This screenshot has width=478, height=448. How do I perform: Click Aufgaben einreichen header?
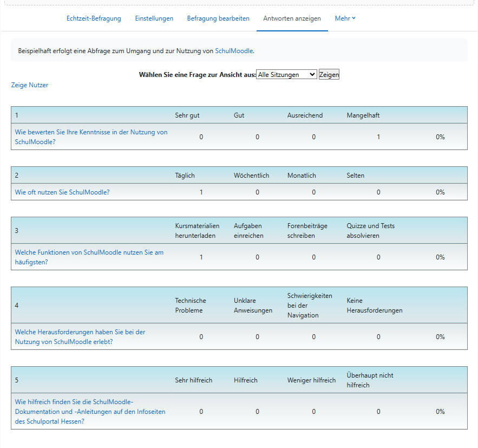coord(248,231)
